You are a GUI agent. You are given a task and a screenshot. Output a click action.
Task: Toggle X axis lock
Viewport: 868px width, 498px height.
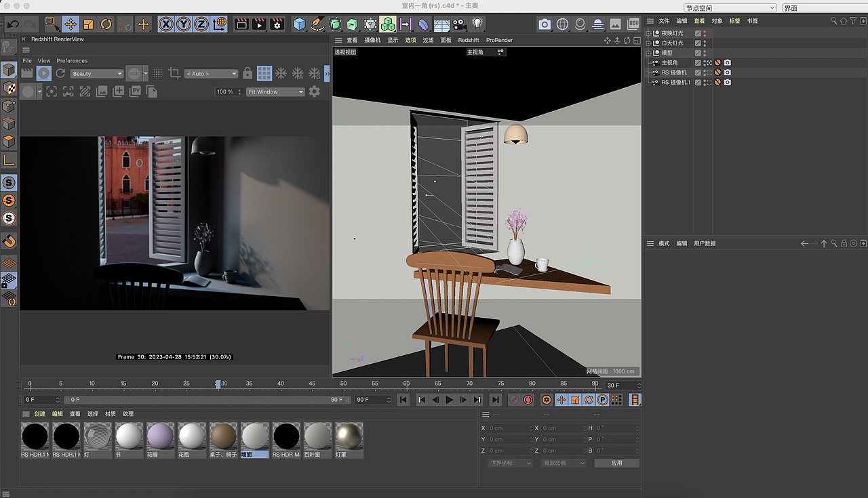[x=165, y=24]
